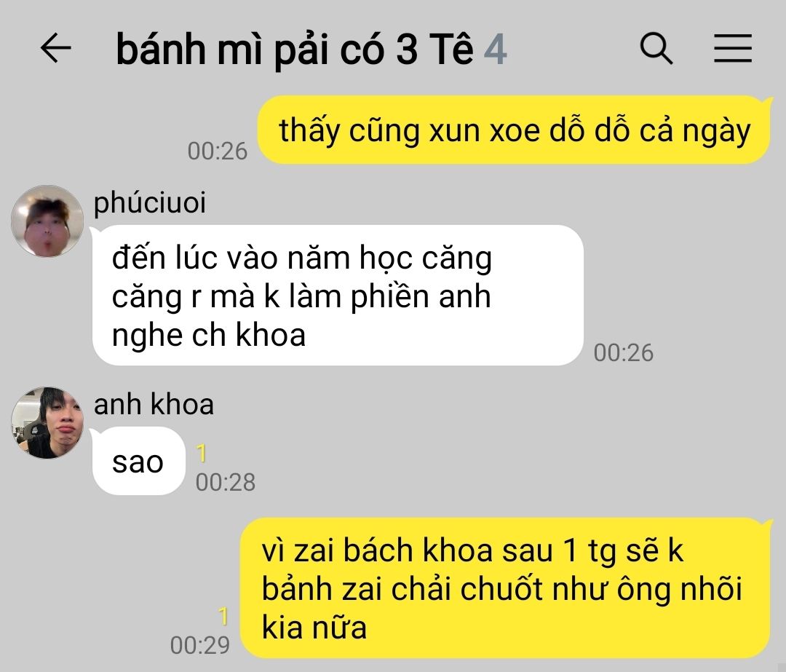This screenshot has height=672, width=786.
Task: Open the chat search magnifier icon
Action: click(x=656, y=49)
